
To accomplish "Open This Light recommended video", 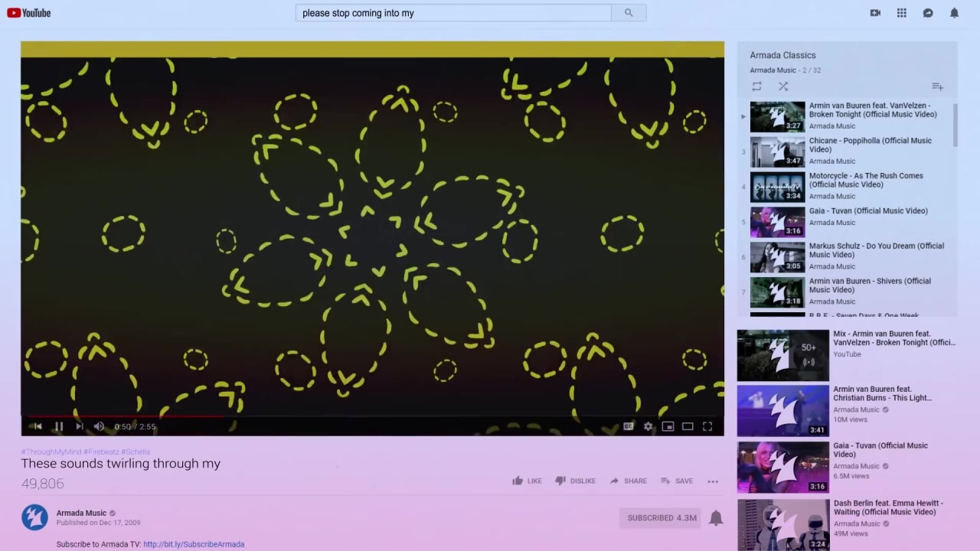I will tap(847, 411).
